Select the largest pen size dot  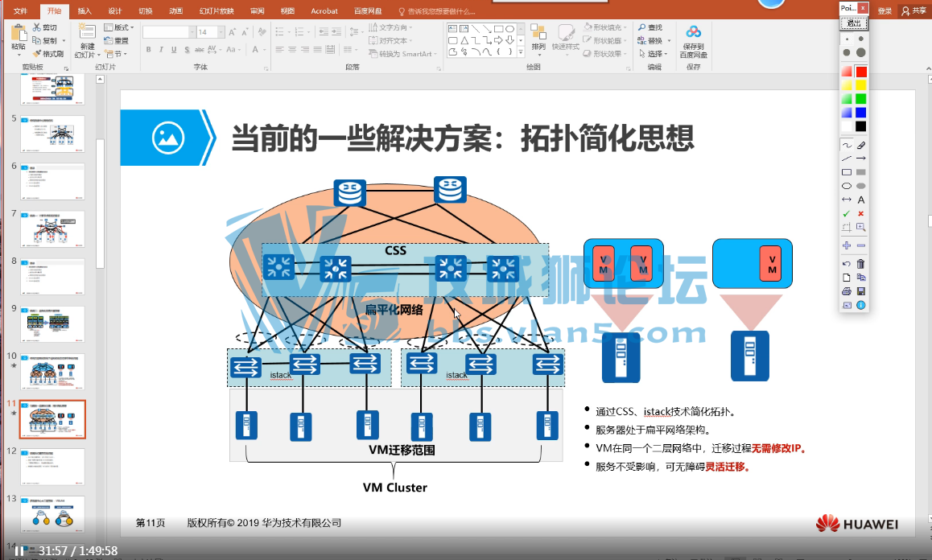tap(860, 52)
